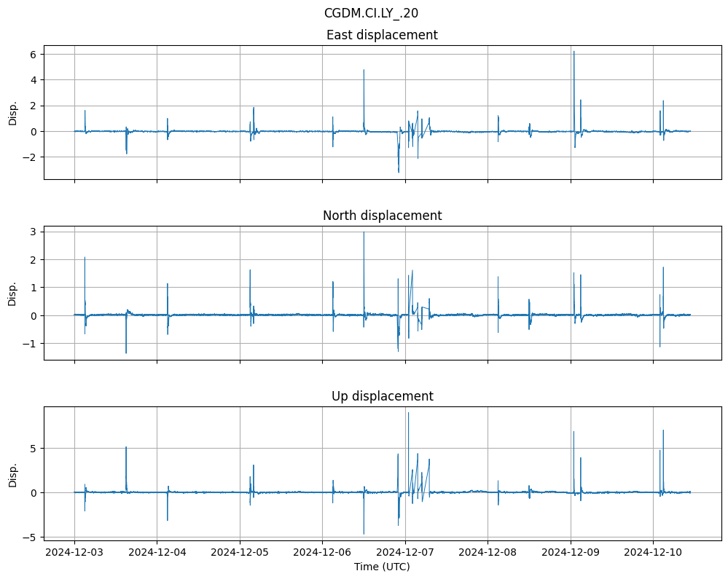Click the figure title CGDM.CI.LY_.20
The width and height of the screenshot is (728, 579).
point(371,13)
